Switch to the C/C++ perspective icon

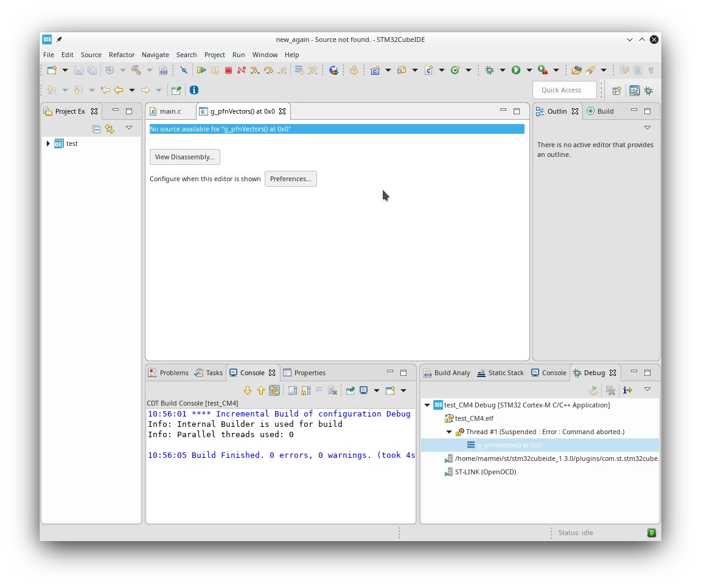[x=635, y=91]
